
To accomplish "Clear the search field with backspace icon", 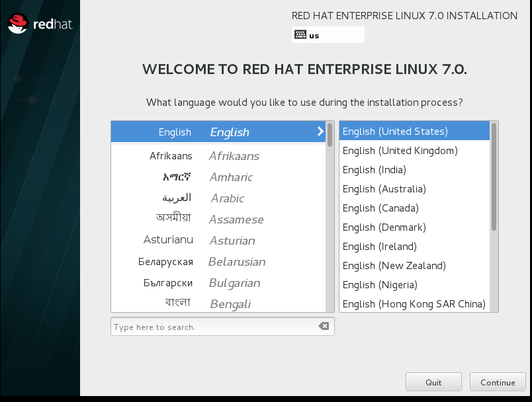I will coord(323,327).
